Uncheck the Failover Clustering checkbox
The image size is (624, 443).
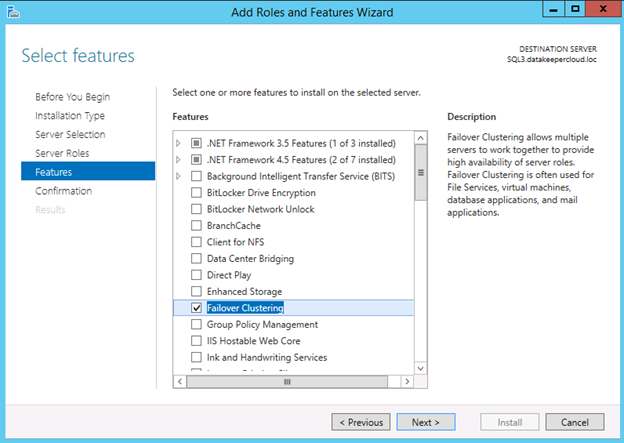click(197, 308)
